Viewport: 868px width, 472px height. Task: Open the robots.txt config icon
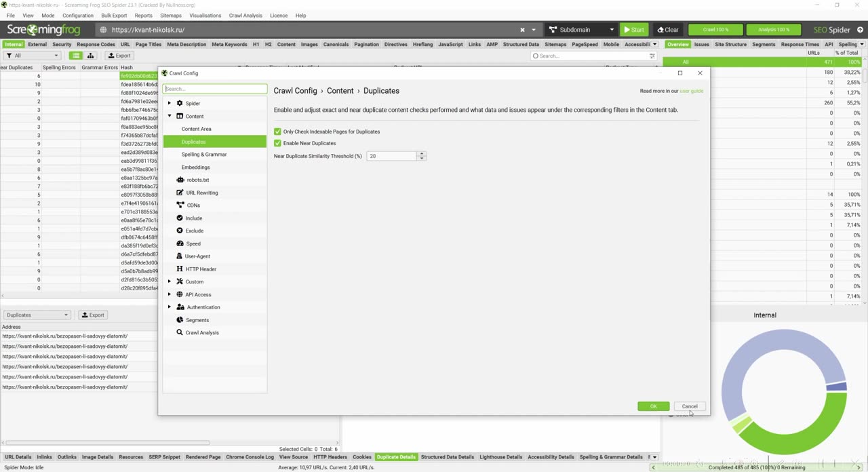180,180
